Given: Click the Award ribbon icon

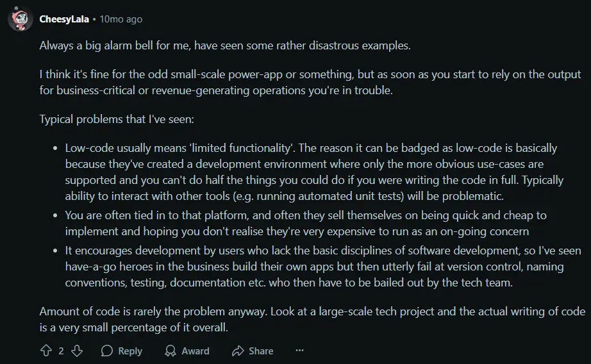Looking at the screenshot, I should coord(171,351).
